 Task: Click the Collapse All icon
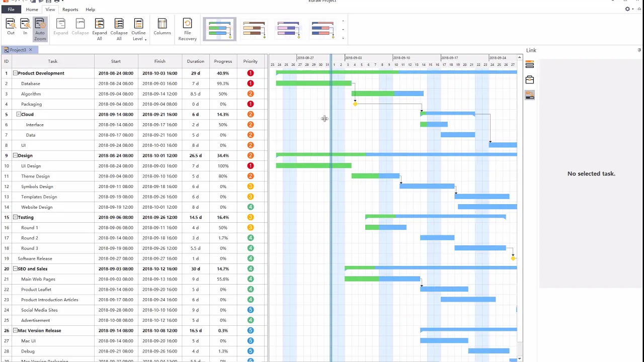pos(119,29)
